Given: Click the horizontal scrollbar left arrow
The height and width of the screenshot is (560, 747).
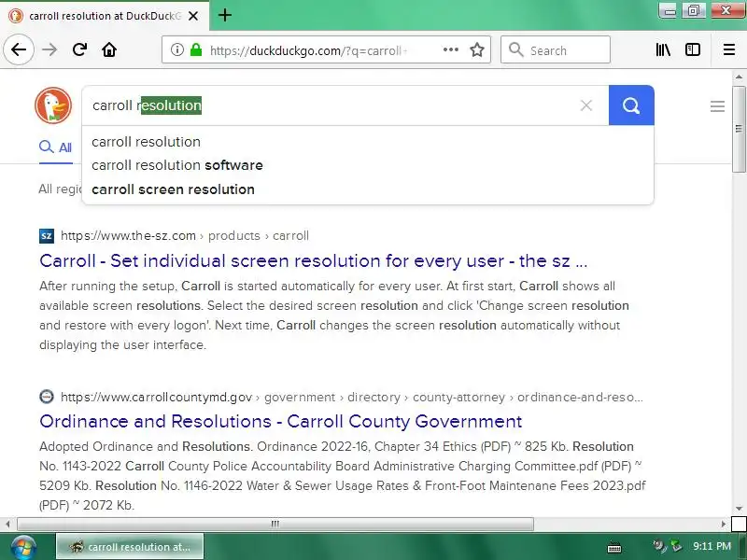Looking at the screenshot, I should pos(7,524).
